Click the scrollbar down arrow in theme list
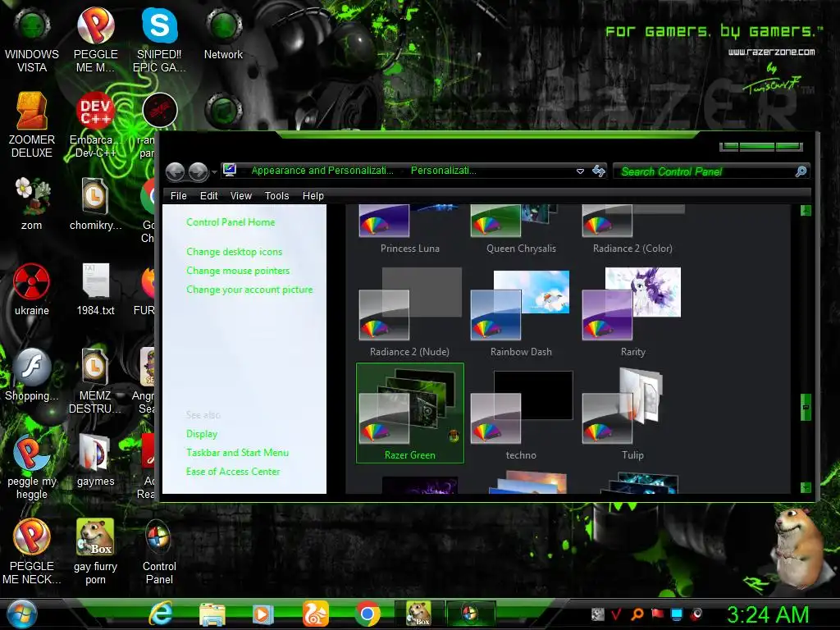 point(806,487)
